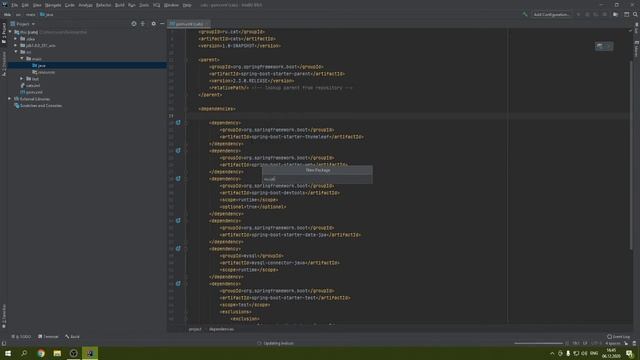This screenshot has width=640, height=360.
Task: Collapse the src folder
Action: click(16, 52)
